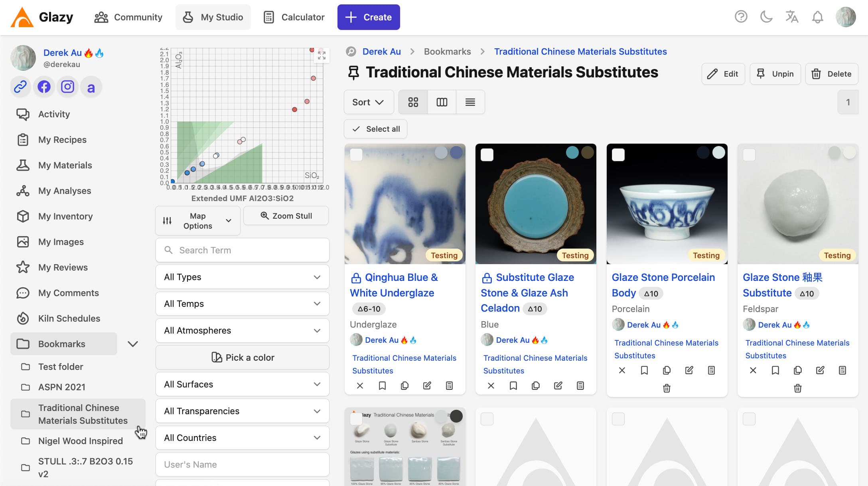Open help using the question mark icon
This screenshot has width=868, height=486.
(x=741, y=17)
